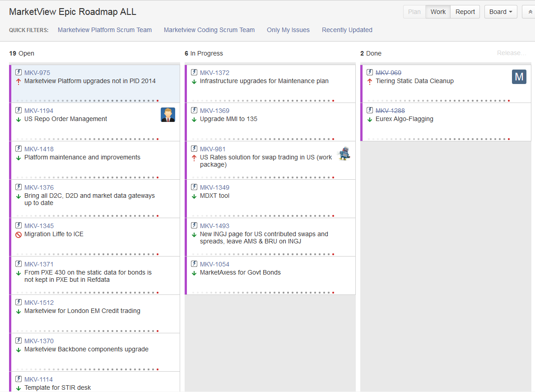
Task: Toggle Marketview Coding Scrum Team quick filter
Action: coord(209,30)
